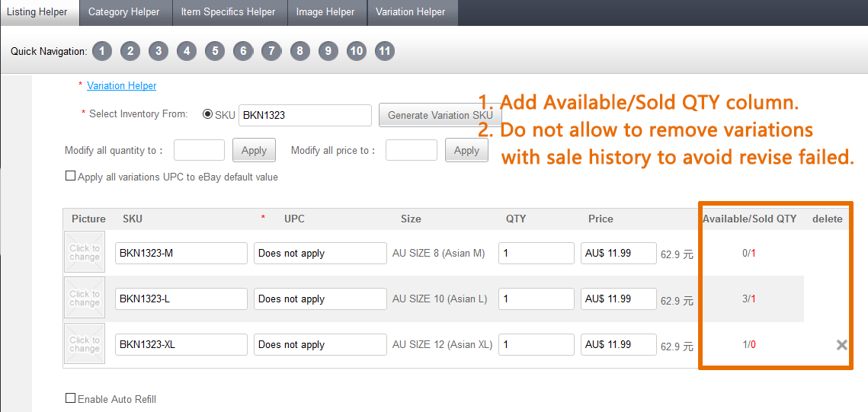The image size is (868, 412).
Task: Jump to quick navigation step 5
Action: tap(215, 52)
